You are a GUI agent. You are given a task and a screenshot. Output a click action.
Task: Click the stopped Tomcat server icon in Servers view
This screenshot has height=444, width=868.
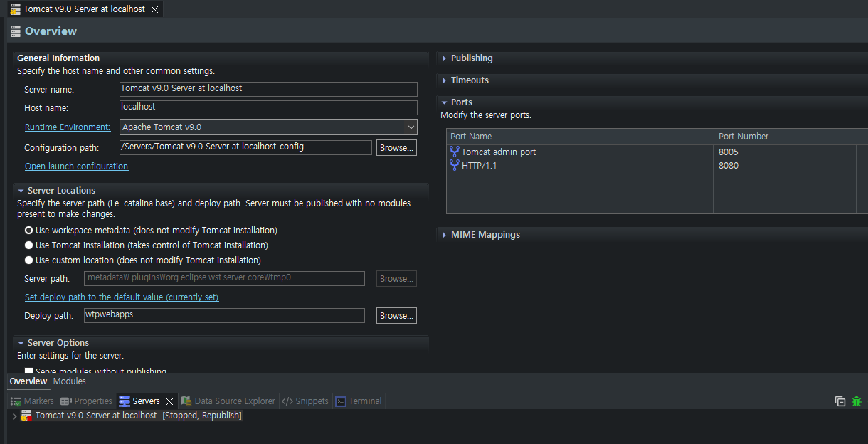pos(26,416)
